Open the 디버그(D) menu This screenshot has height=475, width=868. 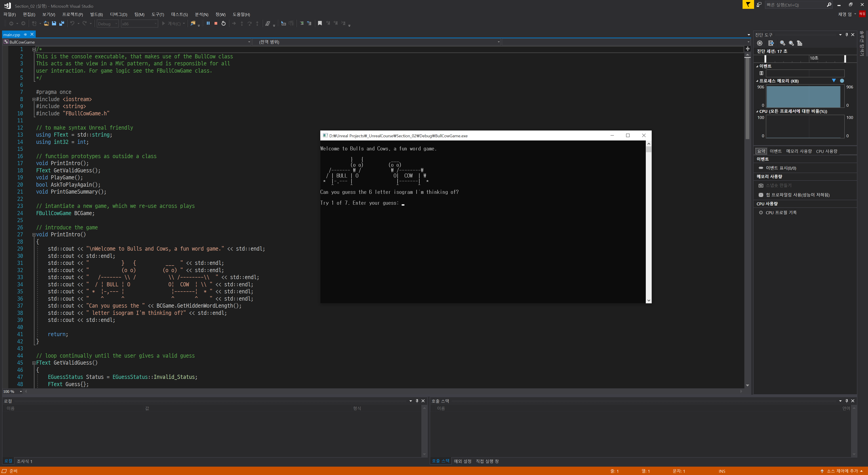(119, 14)
